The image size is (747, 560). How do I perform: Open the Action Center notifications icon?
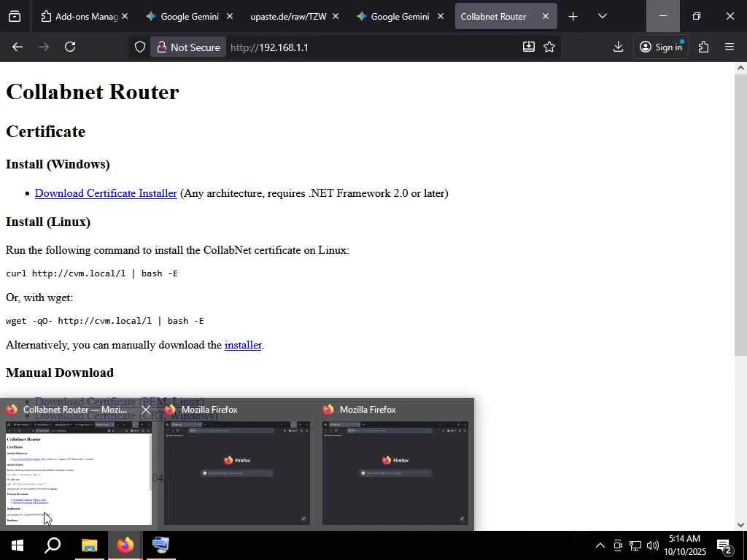pyautogui.click(x=724, y=545)
